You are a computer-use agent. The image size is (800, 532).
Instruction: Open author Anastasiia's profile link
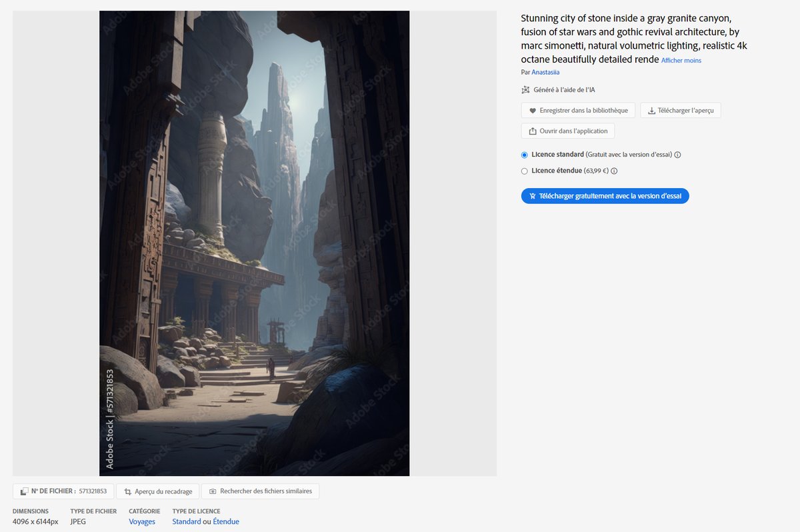(x=545, y=72)
